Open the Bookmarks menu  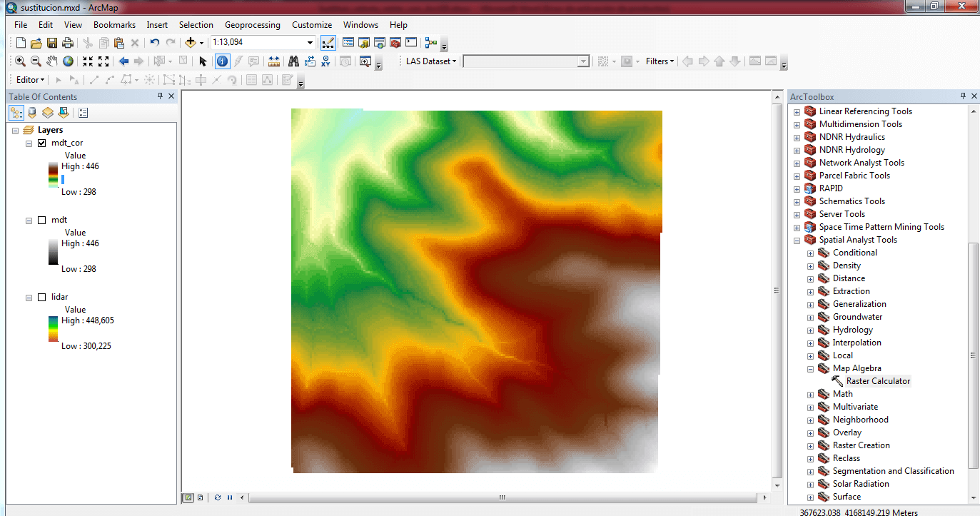[x=114, y=25]
